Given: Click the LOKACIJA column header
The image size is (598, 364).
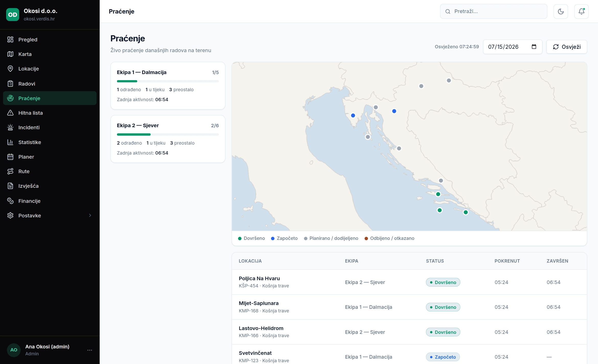Looking at the screenshot, I should (x=250, y=261).
